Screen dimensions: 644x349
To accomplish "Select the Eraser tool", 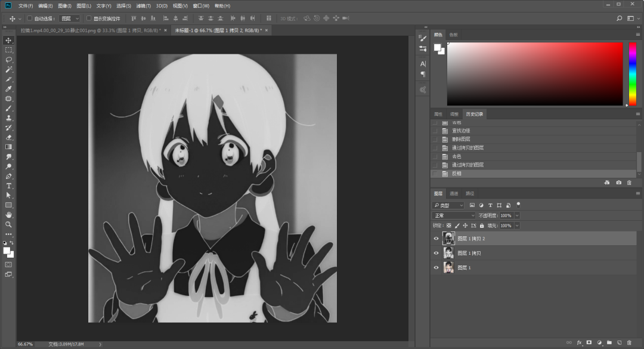I will point(8,137).
